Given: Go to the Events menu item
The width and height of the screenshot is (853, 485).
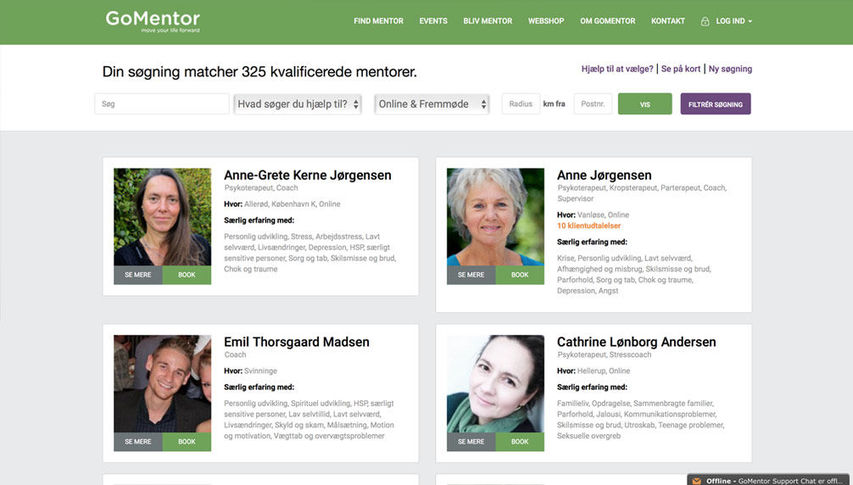Looking at the screenshot, I should pos(433,21).
